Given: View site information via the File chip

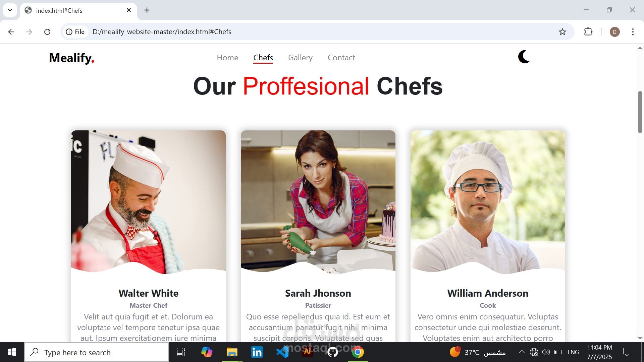Looking at the screenshot, I should coord(75,32).
